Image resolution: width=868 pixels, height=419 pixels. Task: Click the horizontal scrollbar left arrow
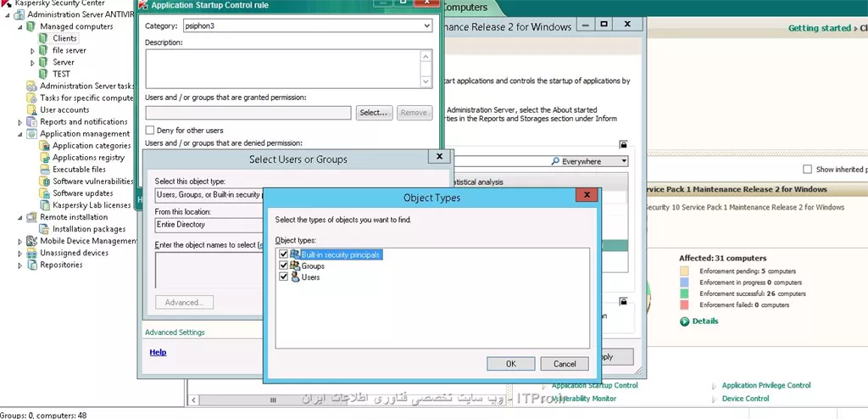193,399
